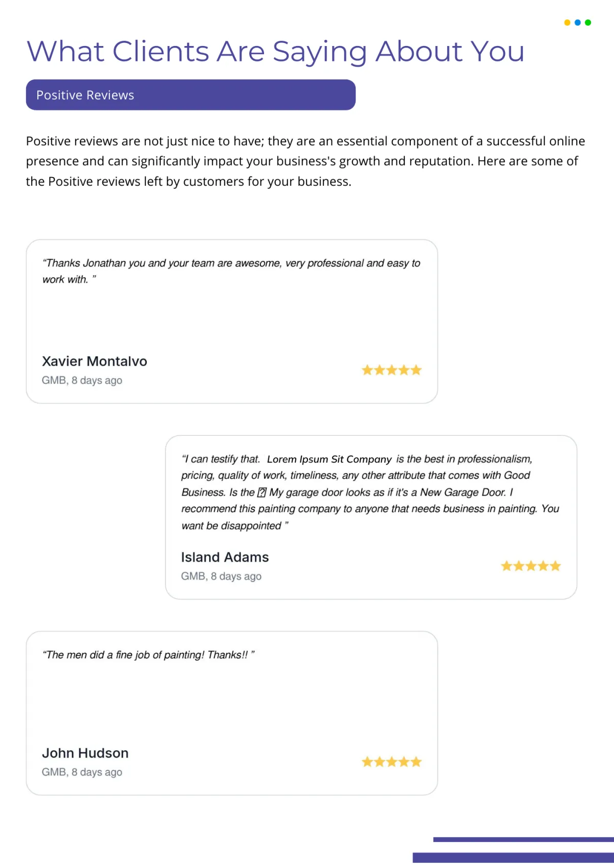Click the unknown emoji box in Island's review
614x868 pixels.
[x=262, y=492]
